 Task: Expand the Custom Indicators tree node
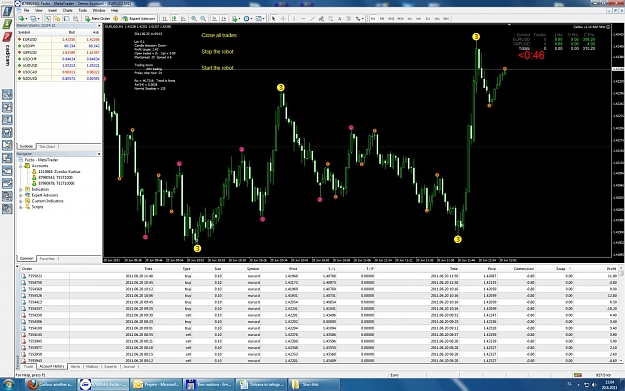click(21, 201)
